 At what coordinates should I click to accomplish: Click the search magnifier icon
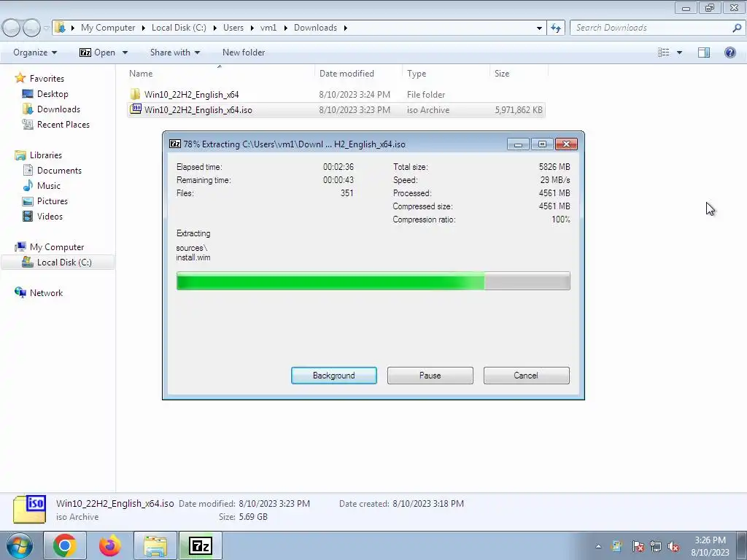point(737,28)
